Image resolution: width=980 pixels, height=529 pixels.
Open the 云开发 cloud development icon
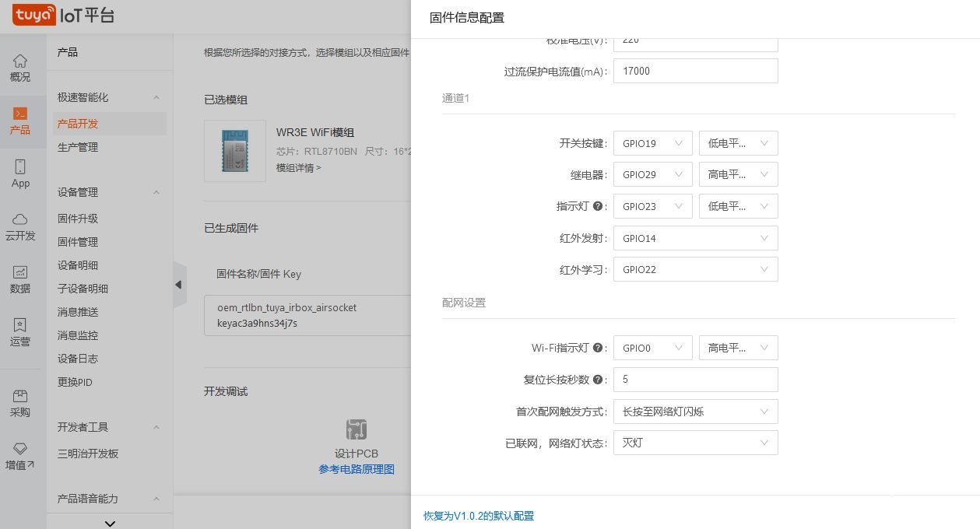tap(20, 227)
